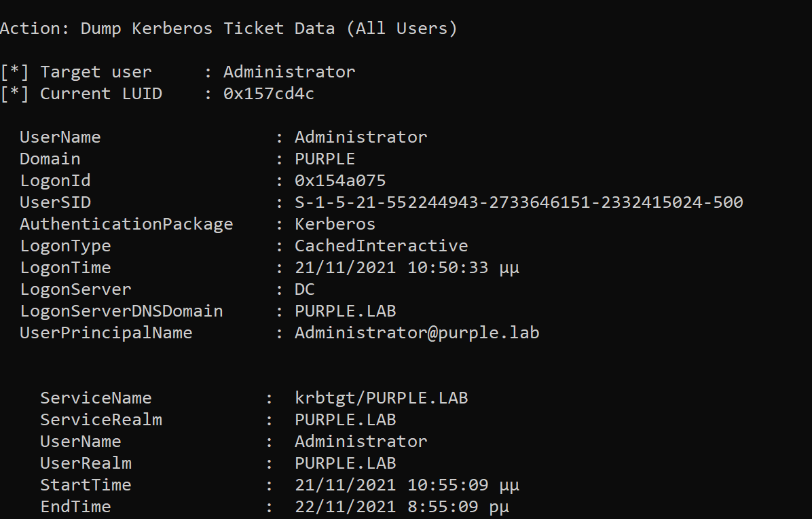Click the CachedInteractive logon type value
This screenshot has height=519, width=812.
pyautogui.click(x=381, y=246)
